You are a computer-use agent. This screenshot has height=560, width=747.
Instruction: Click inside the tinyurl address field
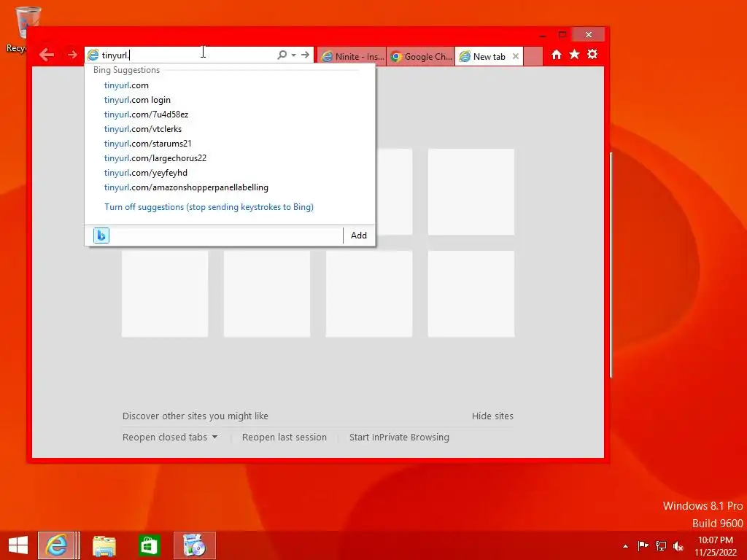click(187, 55)
